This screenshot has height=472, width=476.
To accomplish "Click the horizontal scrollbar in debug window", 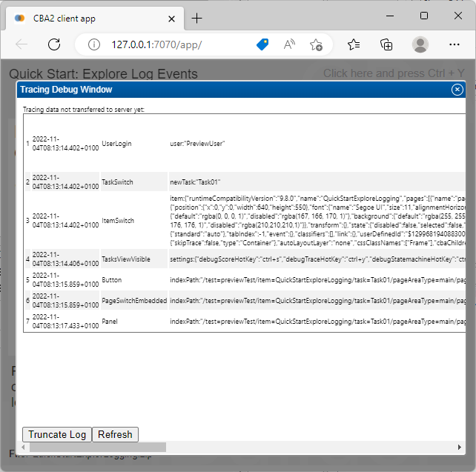I will point(94,448).
